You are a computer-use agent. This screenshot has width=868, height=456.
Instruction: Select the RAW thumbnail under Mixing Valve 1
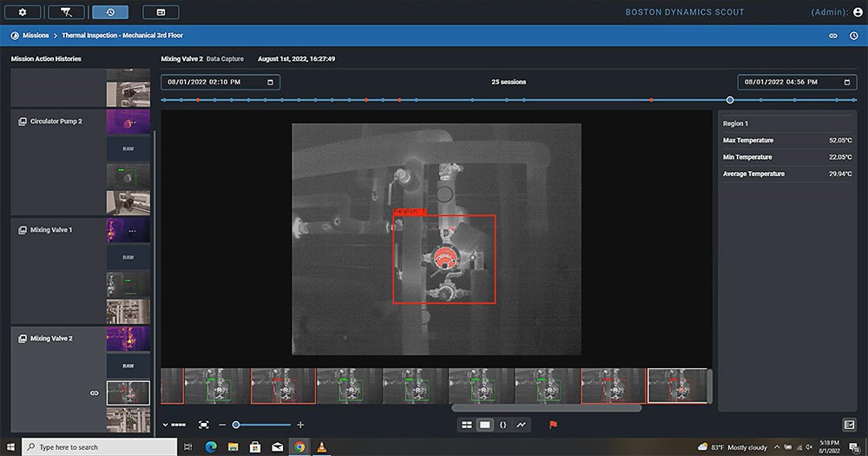pyautogui.click(x=128, y=257)
